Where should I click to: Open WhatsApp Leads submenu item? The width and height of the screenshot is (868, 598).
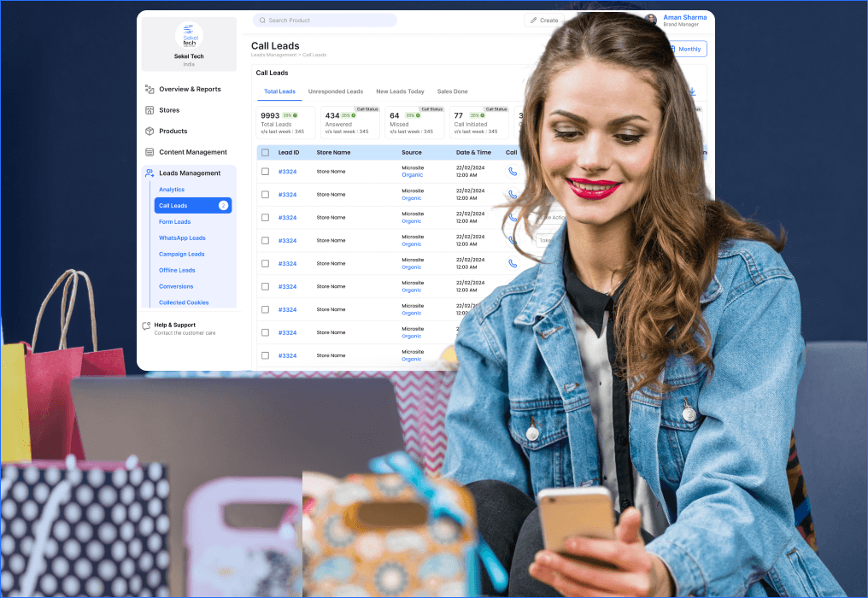pos(182,238)
